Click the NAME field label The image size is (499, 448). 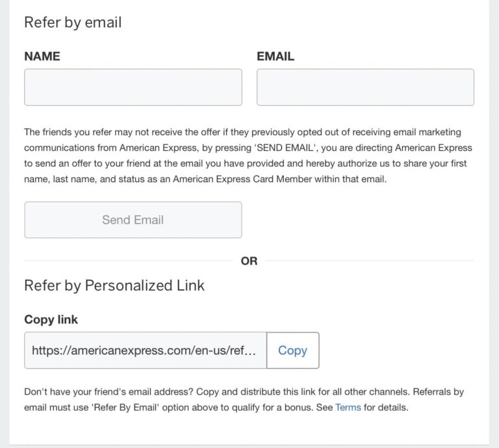click(42, 57)
